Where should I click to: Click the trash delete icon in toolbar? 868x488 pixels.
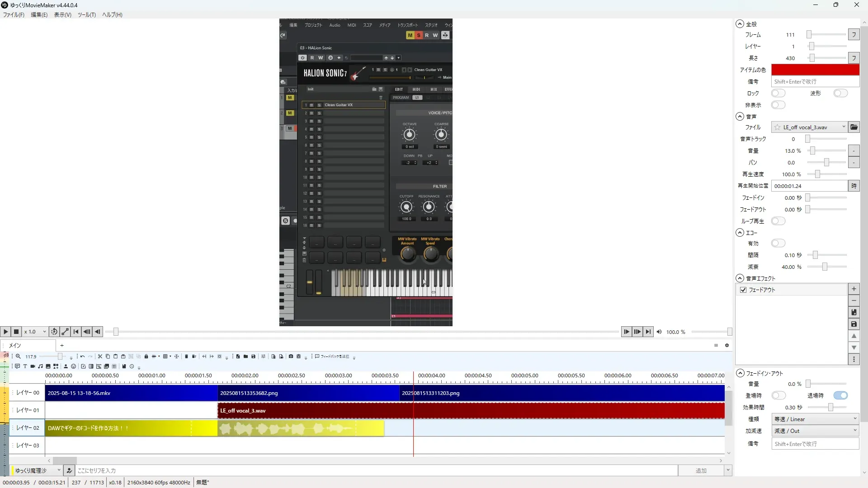[186, 357]
